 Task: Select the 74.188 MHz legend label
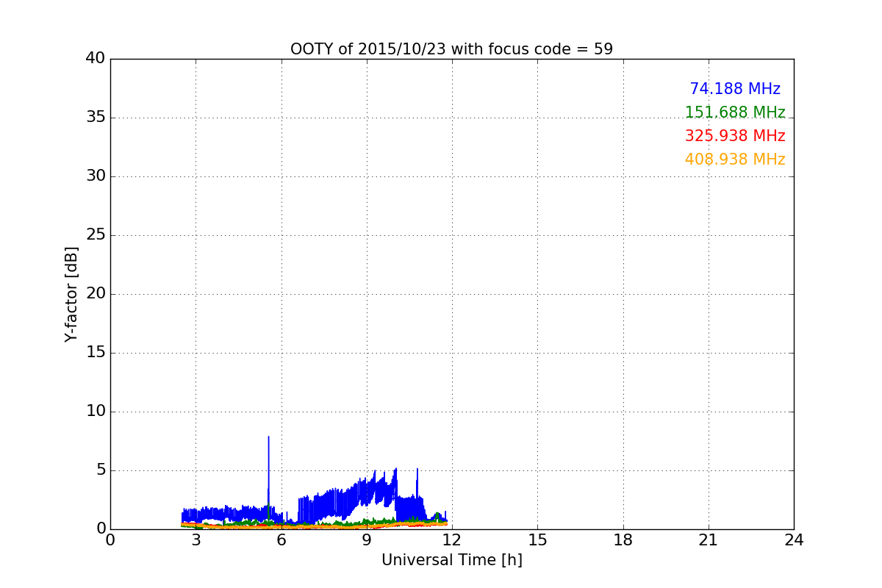(x=735, y=89)
